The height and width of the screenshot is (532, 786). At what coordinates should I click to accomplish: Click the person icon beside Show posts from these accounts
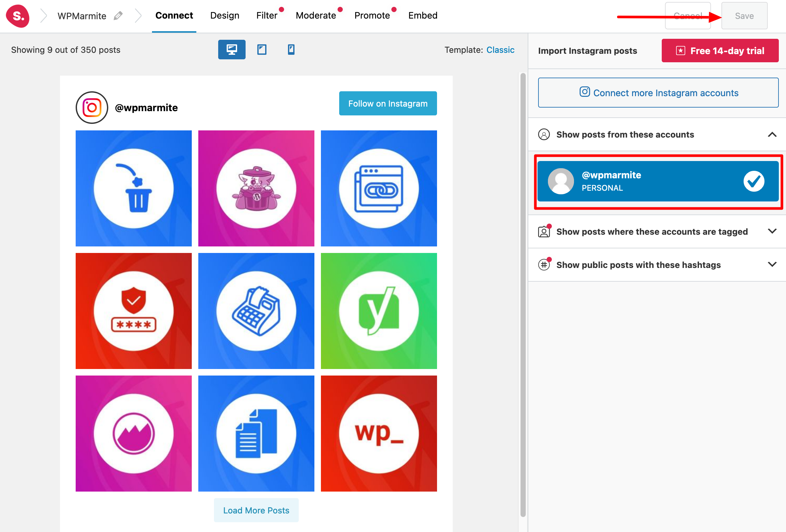click(x=544, y=135)
